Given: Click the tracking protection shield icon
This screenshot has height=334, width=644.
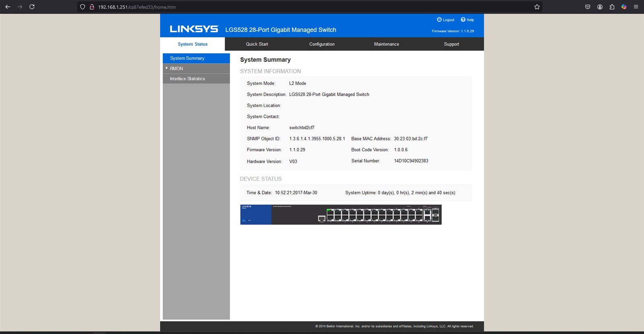Looking at the screenshot, I should click(83, 7).
